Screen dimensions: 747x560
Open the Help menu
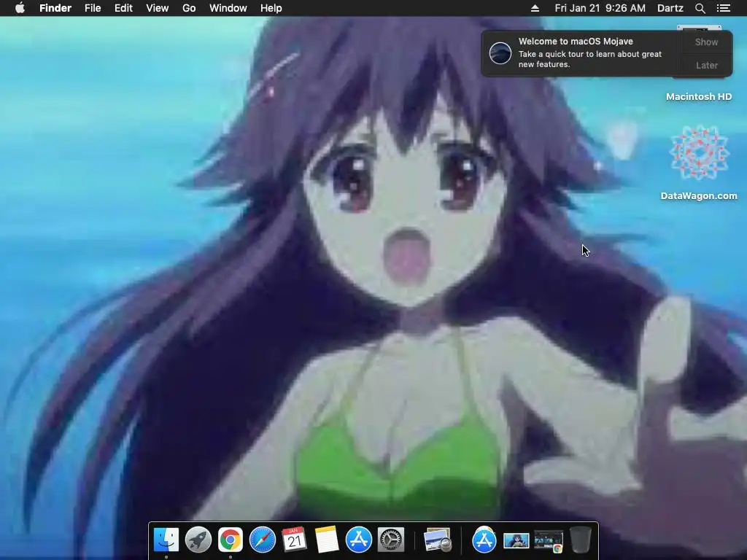[271, 8]
